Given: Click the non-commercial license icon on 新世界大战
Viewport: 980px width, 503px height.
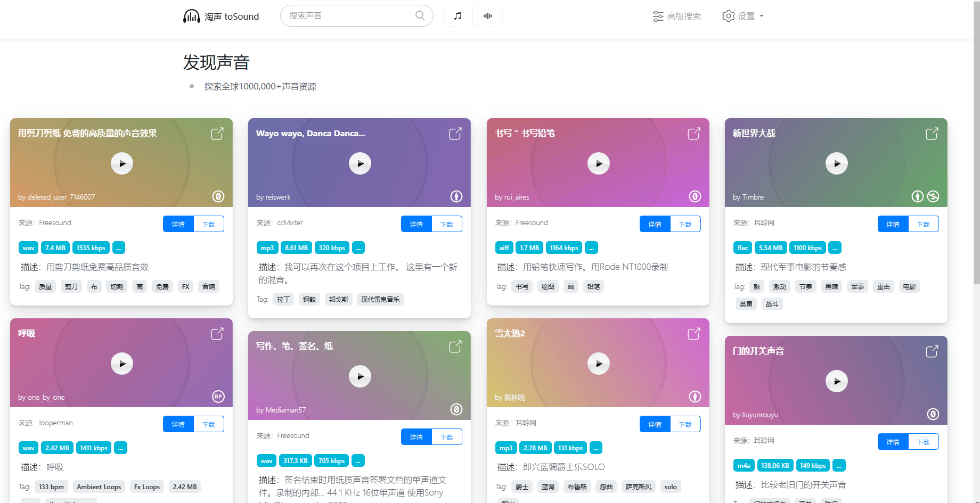Looking at the screenshot, I should [x=933, y=196].
